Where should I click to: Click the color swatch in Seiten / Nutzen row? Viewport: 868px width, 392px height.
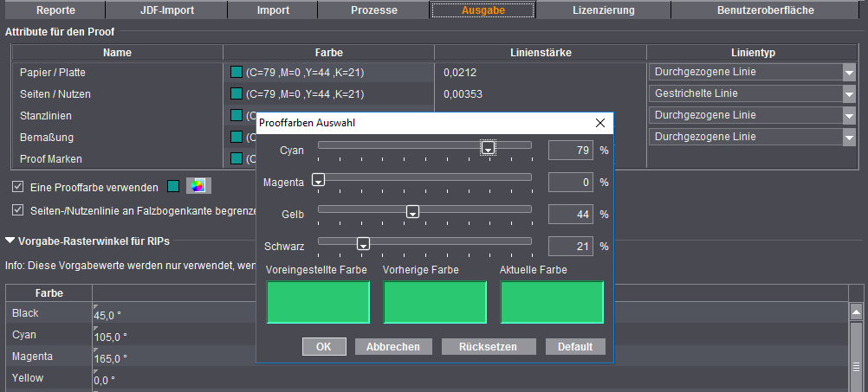click(236, 94)
